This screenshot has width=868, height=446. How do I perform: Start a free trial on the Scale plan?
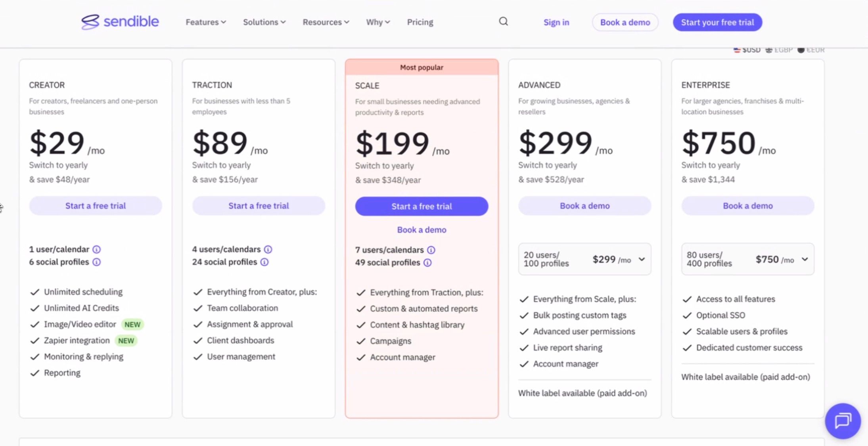coord(422,206)
